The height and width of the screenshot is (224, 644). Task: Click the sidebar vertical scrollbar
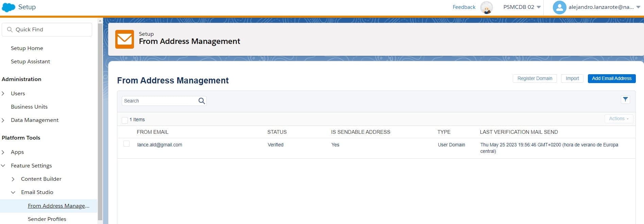click(x=100, y=119)
